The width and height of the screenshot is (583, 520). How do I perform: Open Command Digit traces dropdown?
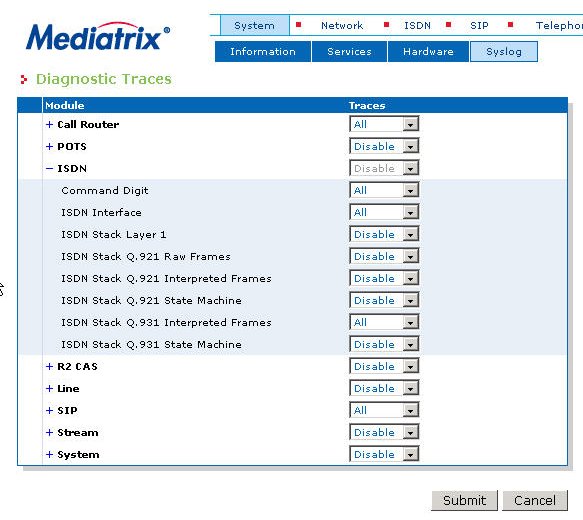[x=384, y=190]
